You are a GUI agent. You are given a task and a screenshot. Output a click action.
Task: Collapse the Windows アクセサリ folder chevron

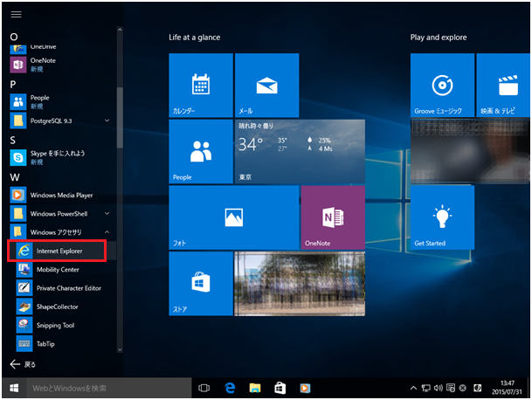click(107, 232)
